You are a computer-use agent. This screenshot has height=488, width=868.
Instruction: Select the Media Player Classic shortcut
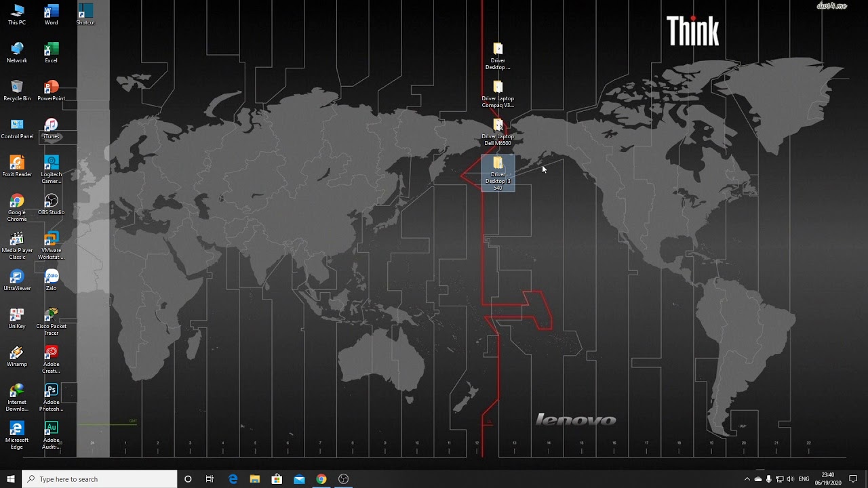pos(17,245)
